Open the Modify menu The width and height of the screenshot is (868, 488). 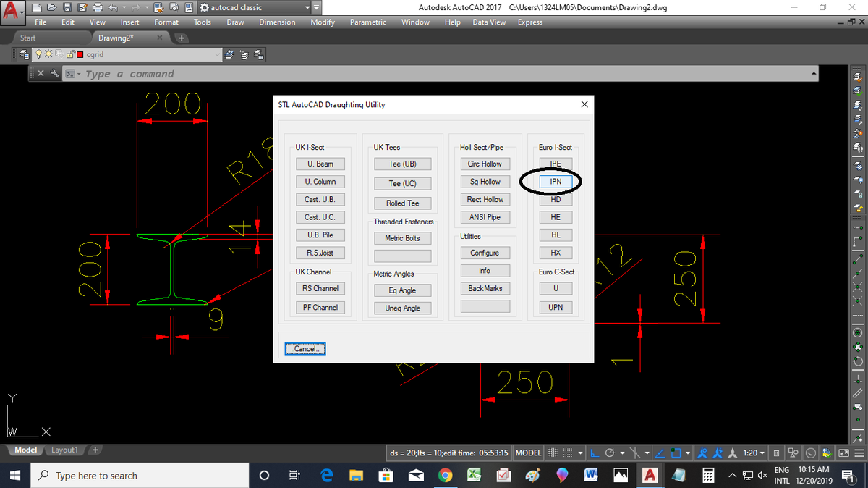pyautogui.click(x=323, y=22)
